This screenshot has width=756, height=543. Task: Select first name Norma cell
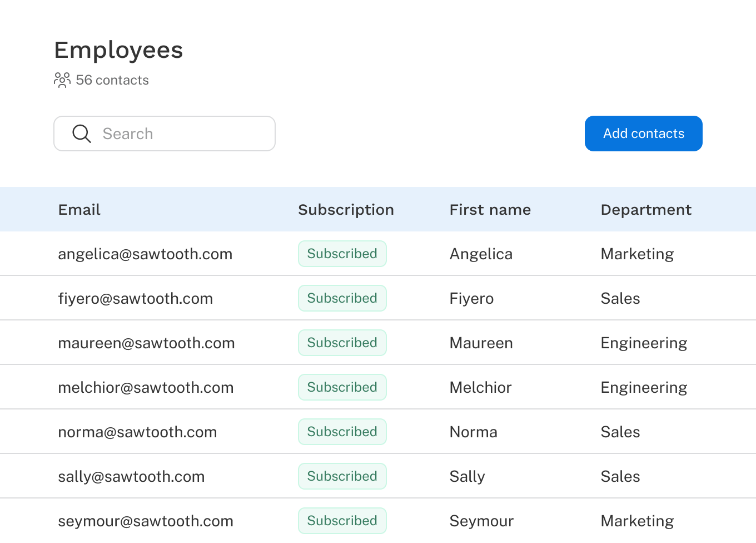coord(474,432)
